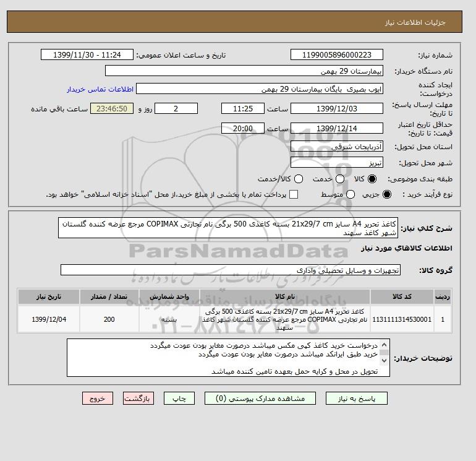Screen dimensions: 476x461
Task: Open the اطلاعات تماس خریدار link
Action: click(100, 89)
